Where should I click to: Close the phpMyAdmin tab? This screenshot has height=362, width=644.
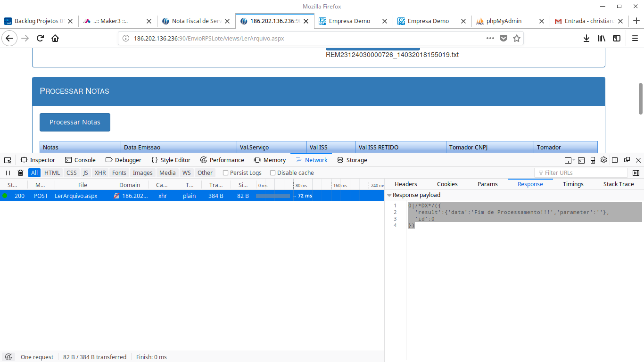[x=541, y=21]
